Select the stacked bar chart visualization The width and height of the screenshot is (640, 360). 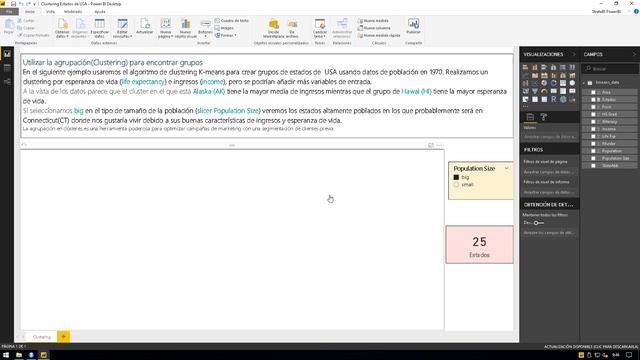pos(525,67)
